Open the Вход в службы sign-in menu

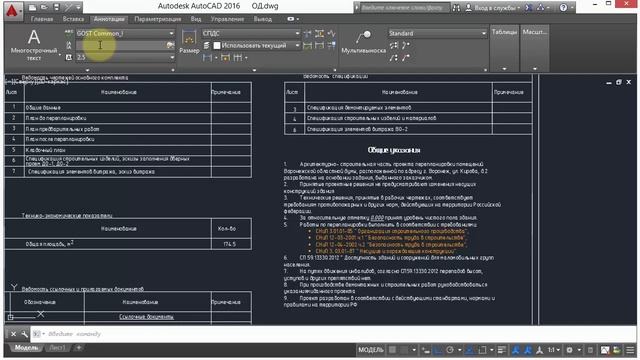(493, 7)
